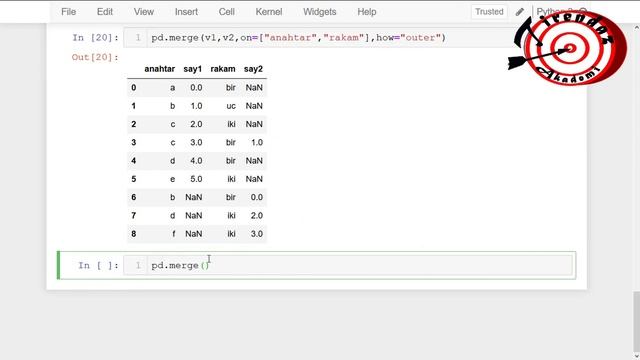Click row index 5 in output table
The width and height of the screenshot is (640, 360).
[x=133, y=179]
